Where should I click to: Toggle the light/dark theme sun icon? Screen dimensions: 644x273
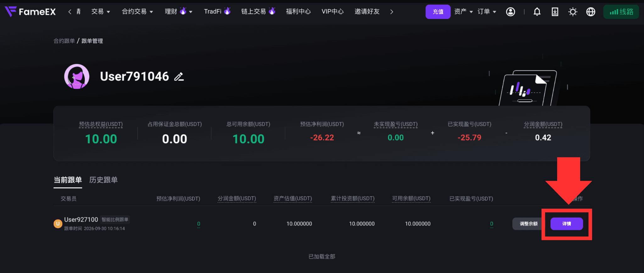pyautogui.click(x=573, y=12)
